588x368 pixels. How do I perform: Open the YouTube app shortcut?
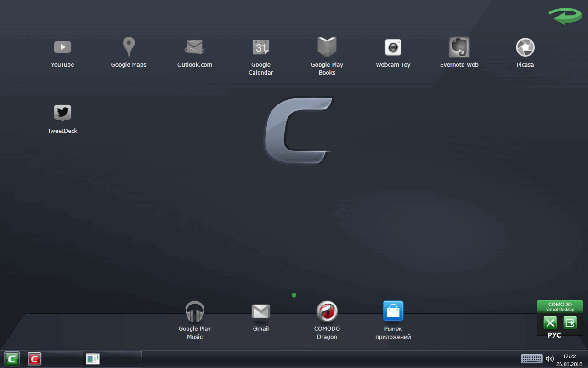pos(62,47)
